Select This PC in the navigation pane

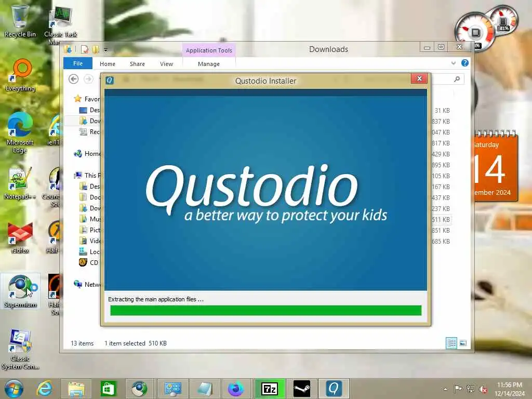tap(87, 176)
